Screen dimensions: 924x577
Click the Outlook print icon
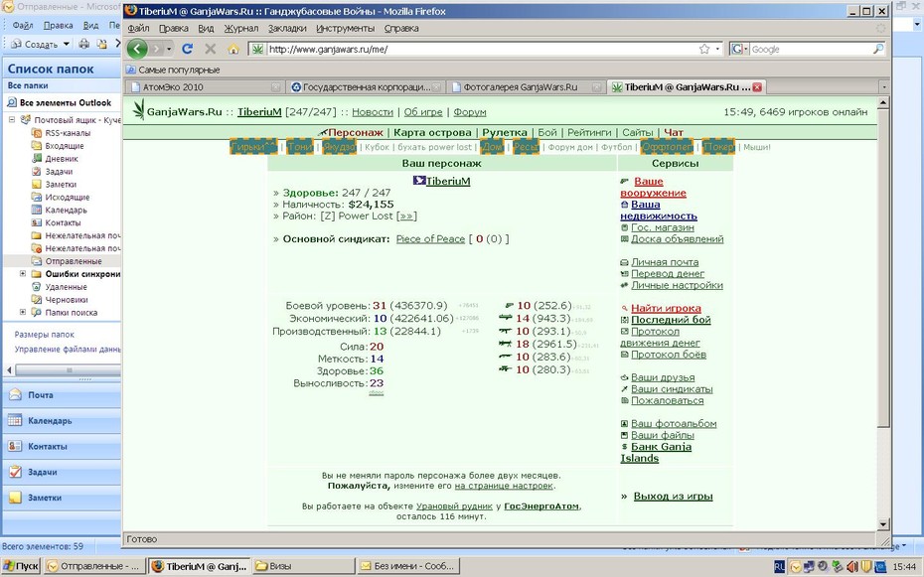pos(83,44)
